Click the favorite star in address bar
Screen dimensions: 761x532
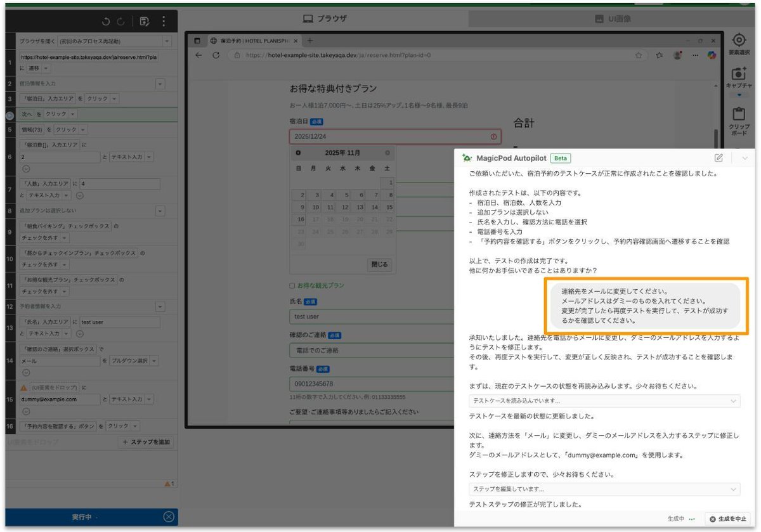[x=638, y=55]
